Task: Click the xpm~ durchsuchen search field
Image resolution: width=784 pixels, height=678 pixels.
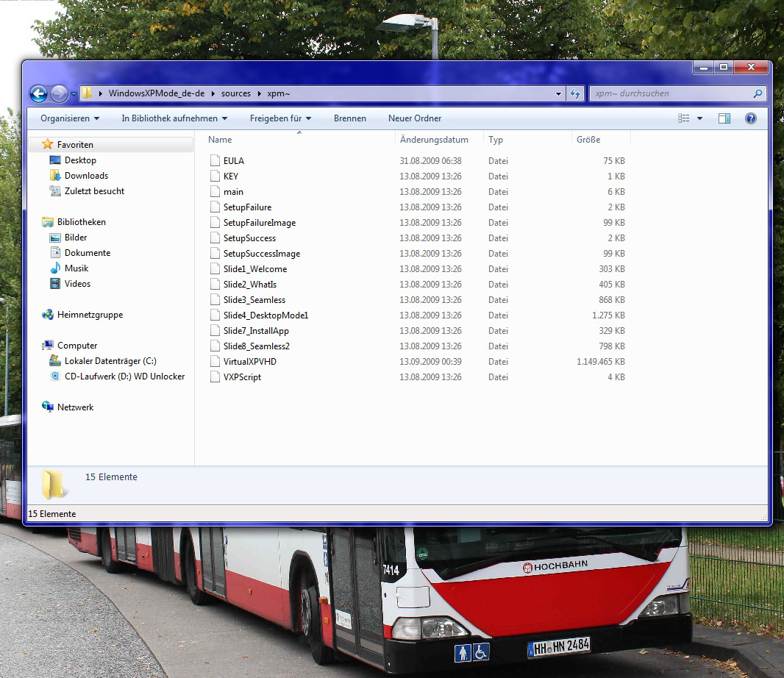Action: coord(669,94)
